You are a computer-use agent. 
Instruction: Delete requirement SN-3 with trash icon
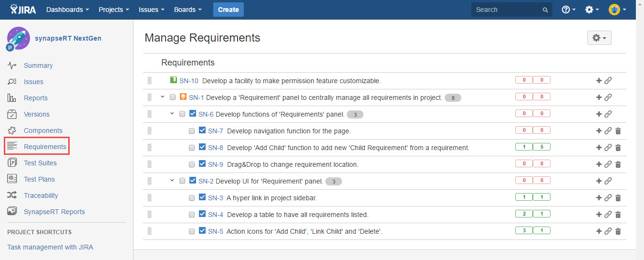[x=618, y=198]
